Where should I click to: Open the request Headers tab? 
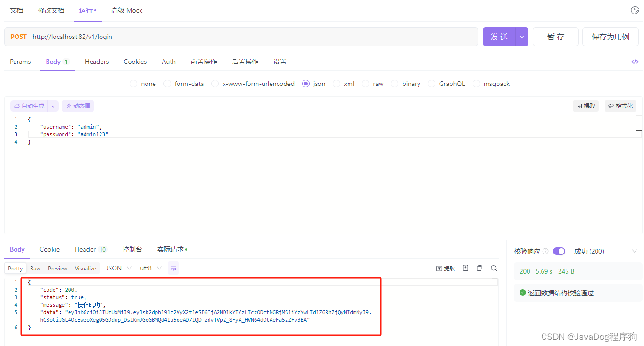pos(97,62)
